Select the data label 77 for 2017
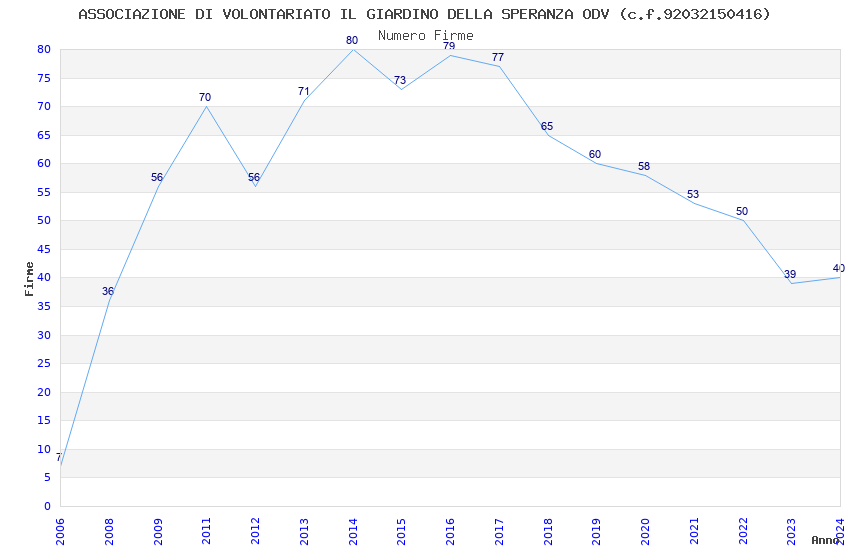Image resolution: width=850 pixels, height=550 pixels. pyautogui.click(x=498, y=57)
